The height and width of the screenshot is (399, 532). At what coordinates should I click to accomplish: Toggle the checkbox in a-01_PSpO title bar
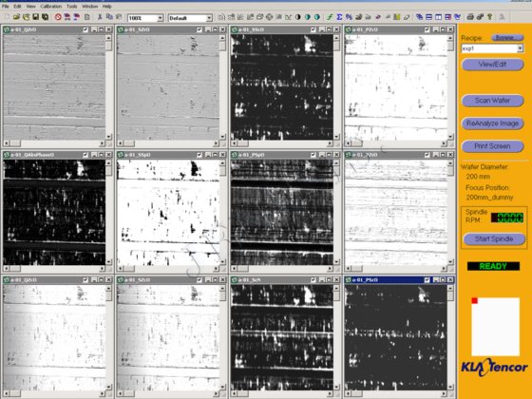pyautogui.click(x=313, y=155)
